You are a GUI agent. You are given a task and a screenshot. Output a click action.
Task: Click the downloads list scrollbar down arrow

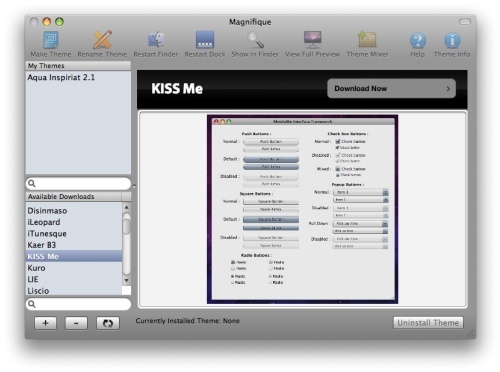pyautogui.click(x=126, y=280)
